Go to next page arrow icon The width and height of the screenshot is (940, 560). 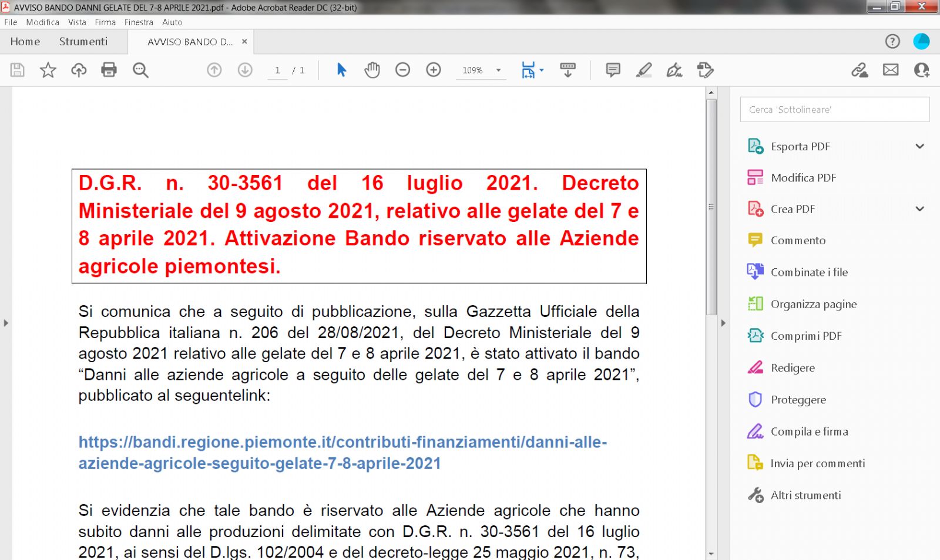[245, 70]
